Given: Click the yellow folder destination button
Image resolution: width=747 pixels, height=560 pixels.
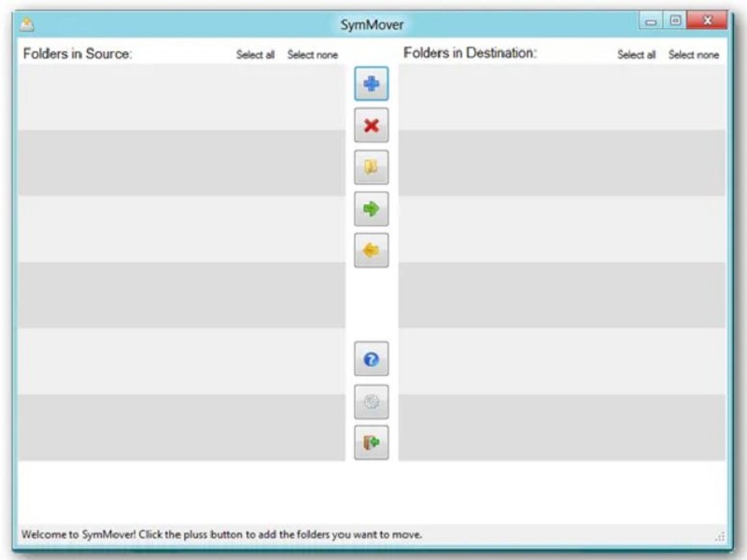Looking at the screenshot, I should pos(371,168).
